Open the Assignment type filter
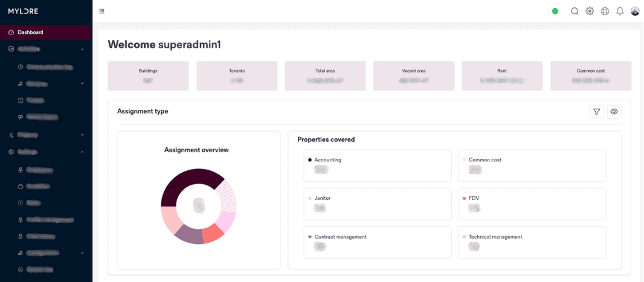644x282 pixels. (597, 111)
